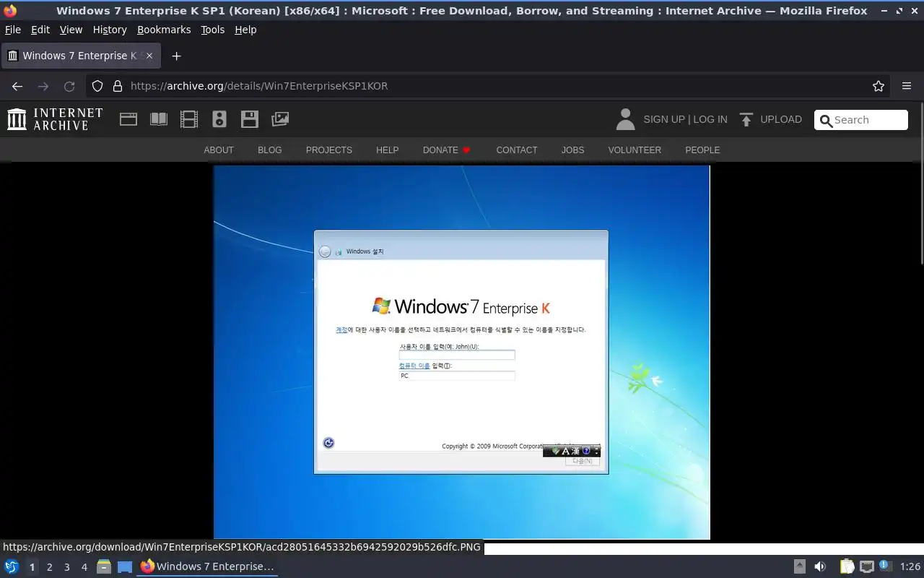Click the UPLOAD link
This screenshot has height=578, width=924.
click(x=781, y=119)
